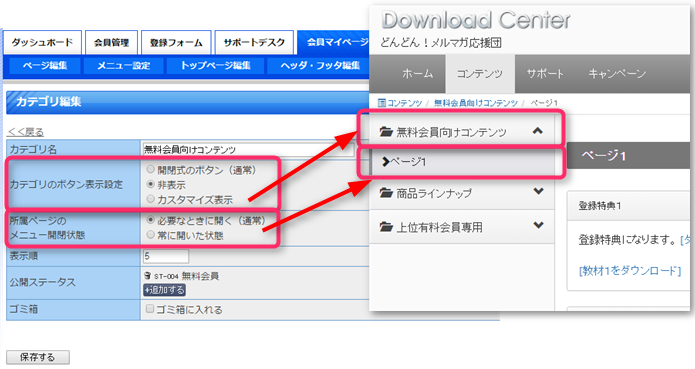Click the +追加する button
Image resolution: width=695 pixels, height=369 pixels.
(x=164, y=290)
